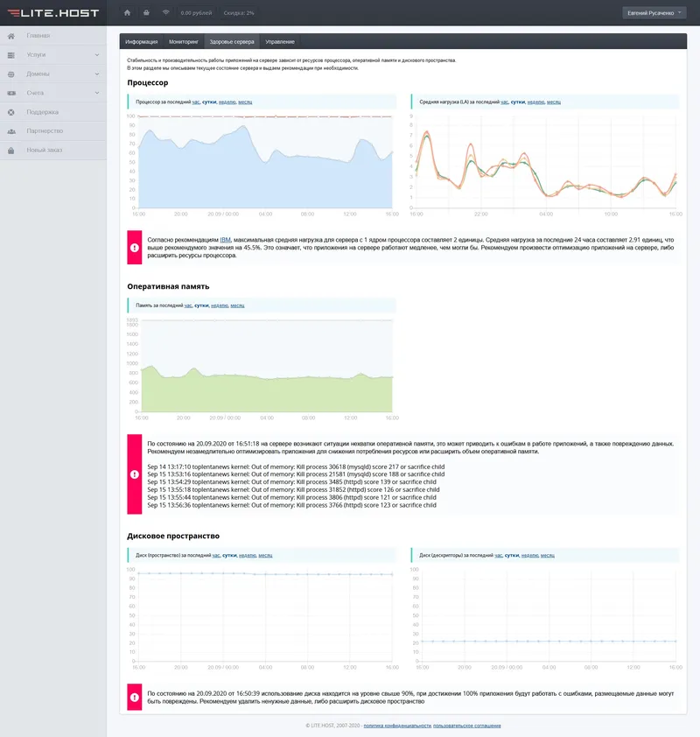Screen dimensions: 700x737
Task: Show processor chart for the last неделю
Action: pos(227,102)
